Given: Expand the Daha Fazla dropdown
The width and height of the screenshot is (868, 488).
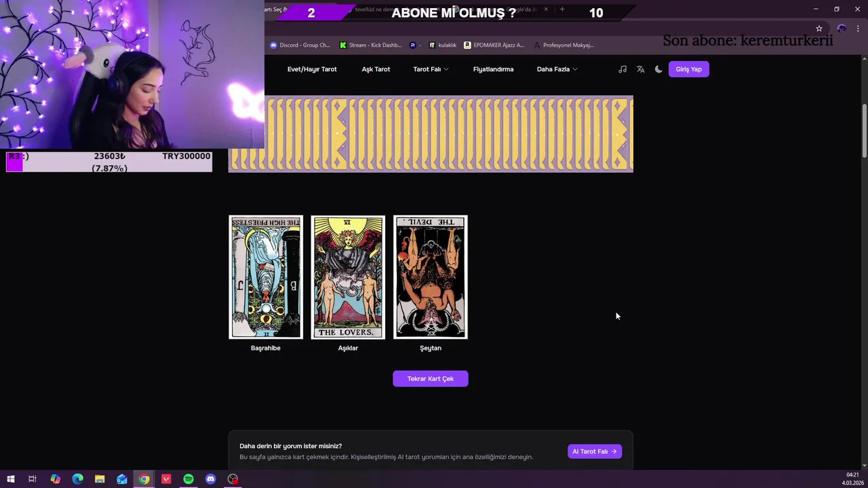Looking at the screenshot, I should [x=557, y=69].
